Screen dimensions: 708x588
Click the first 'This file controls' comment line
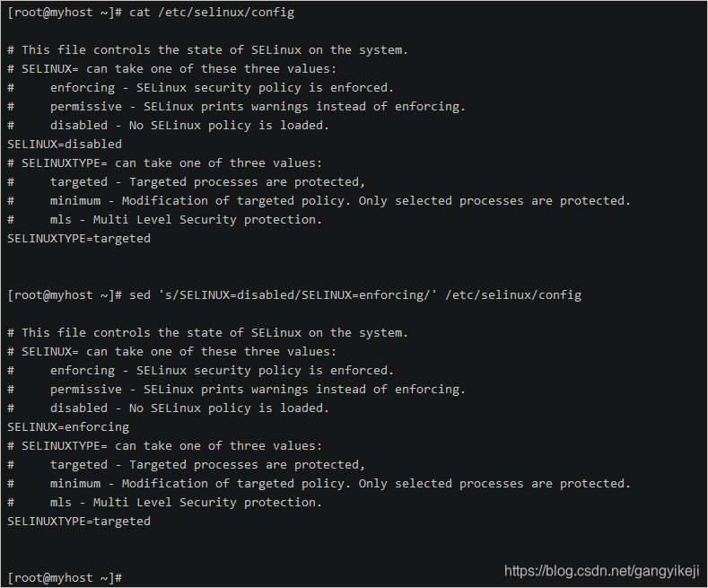coord(207,50)
